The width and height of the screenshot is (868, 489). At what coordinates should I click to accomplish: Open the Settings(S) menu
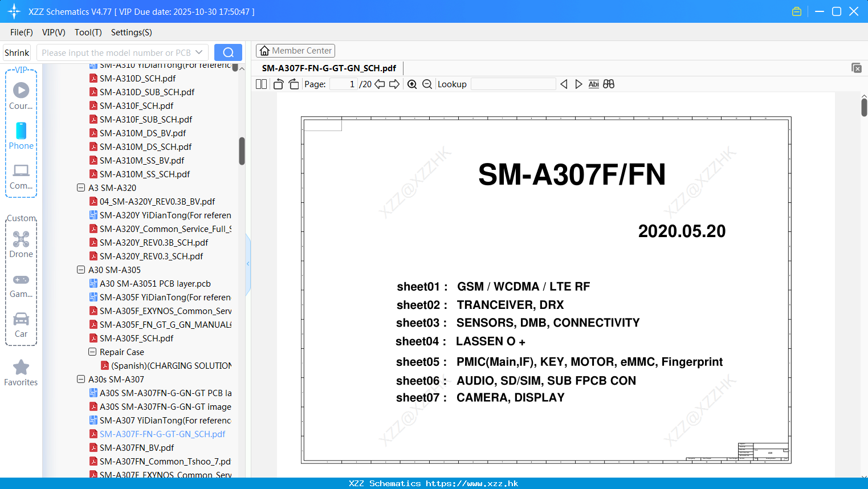pyautogui.click(x=132, y=32)
